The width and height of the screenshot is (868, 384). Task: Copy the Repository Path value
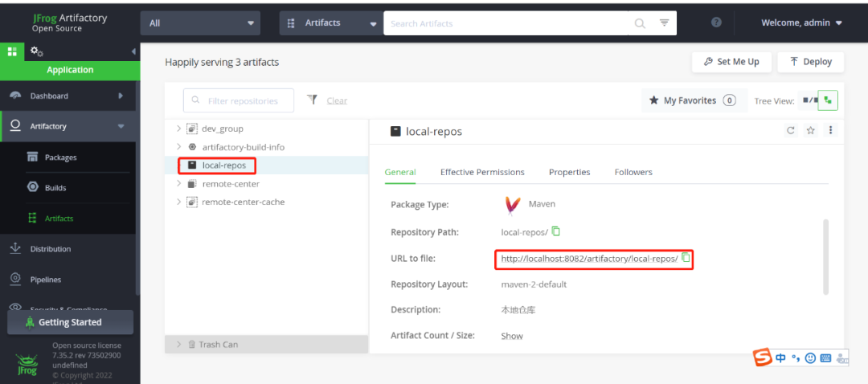pos(556,231)
